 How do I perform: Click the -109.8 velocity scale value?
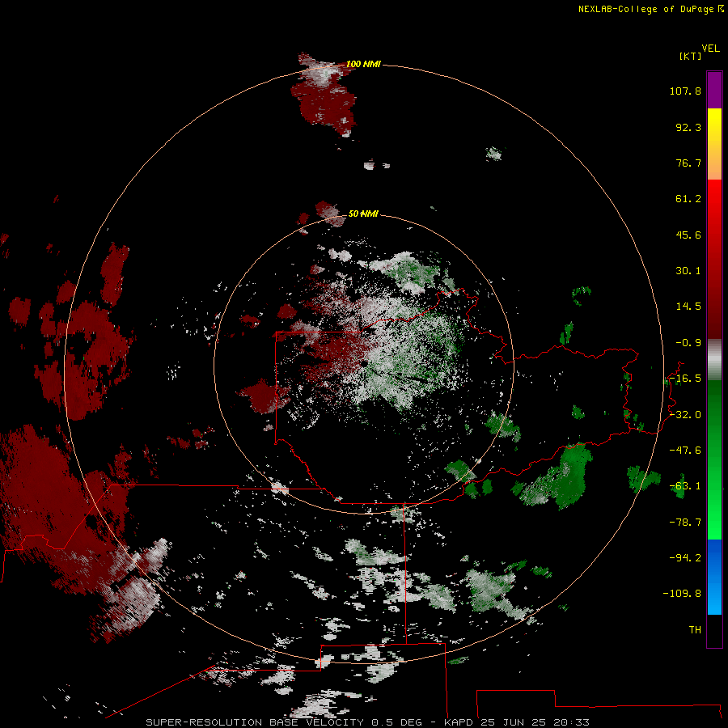[682, 594]
